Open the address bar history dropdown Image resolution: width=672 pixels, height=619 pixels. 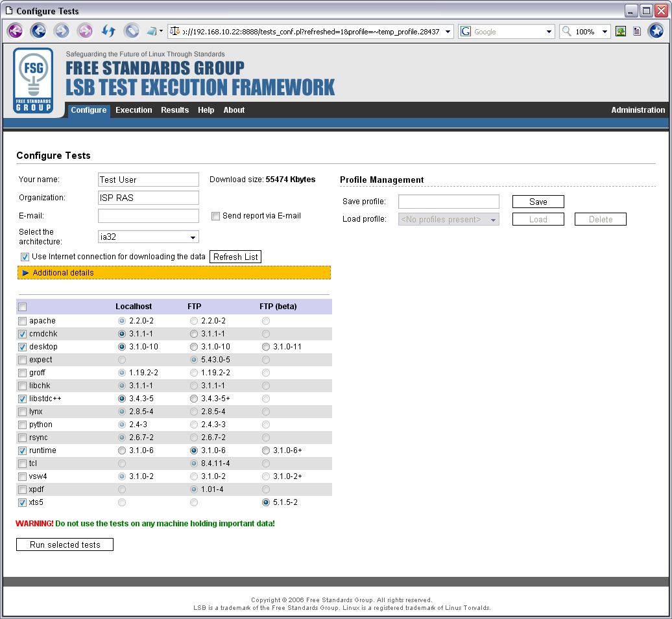click(448, 32)
